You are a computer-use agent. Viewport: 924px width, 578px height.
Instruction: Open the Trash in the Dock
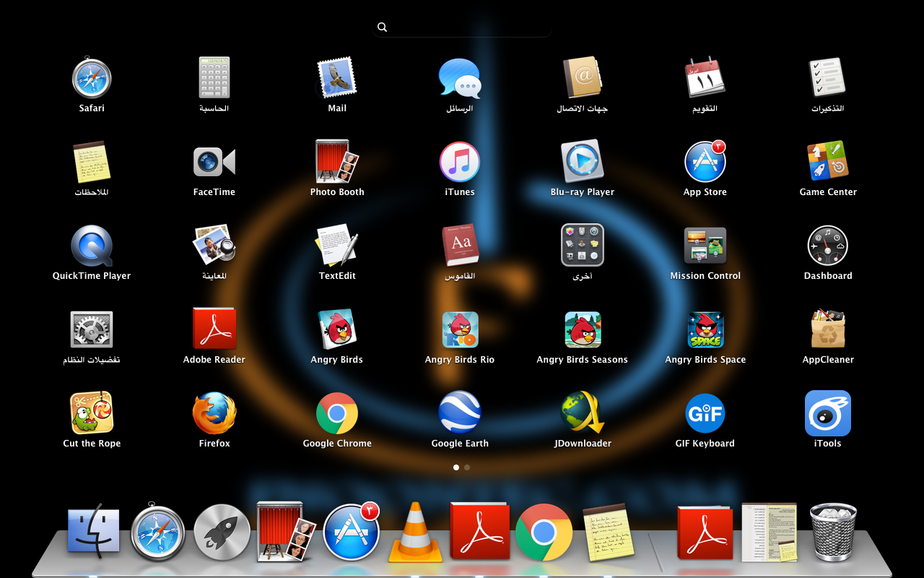click(x=833, y=532)
